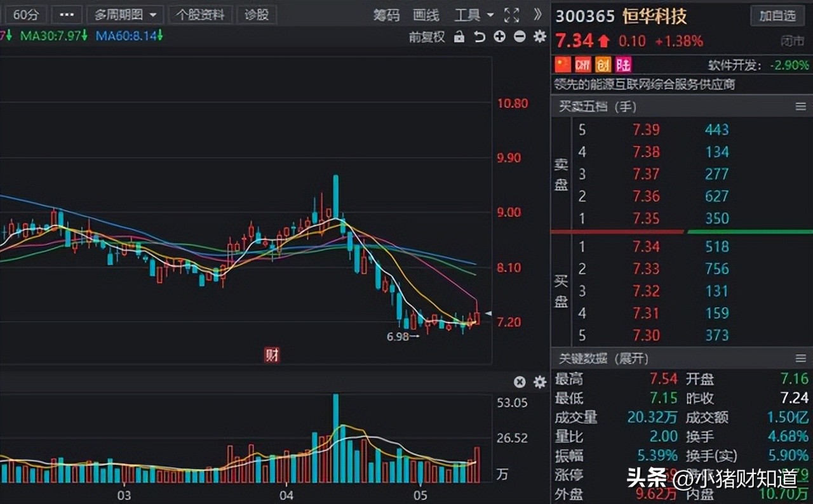Toggle the chart lock icon
813x504 pixels.
pyautogui.click(x=459, y=37)
